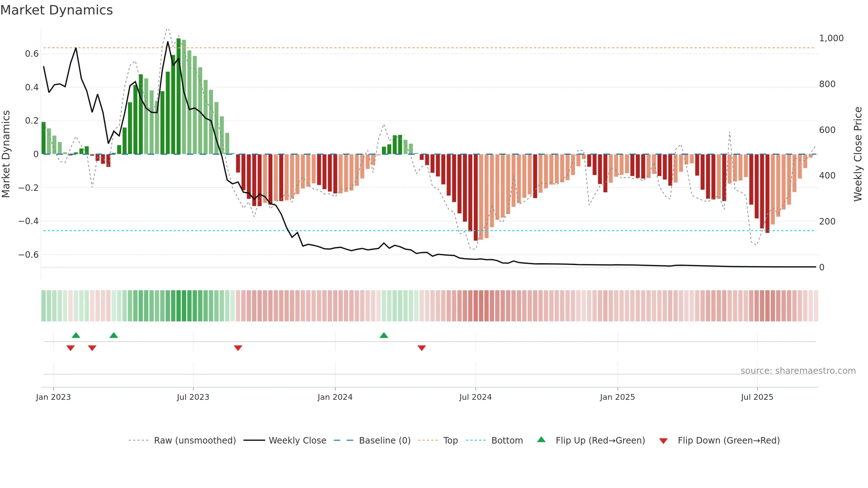
Task: Click the Market Dynamics chart title
Action: [56, 10]
